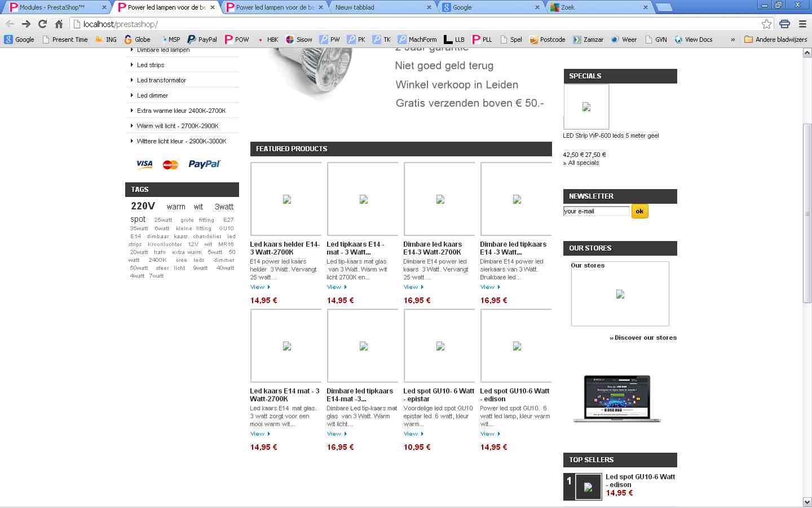This screenshot has width=812, height=508.
Task: Switch to the Nieuw tabblad tab
Action: point(381,7)
